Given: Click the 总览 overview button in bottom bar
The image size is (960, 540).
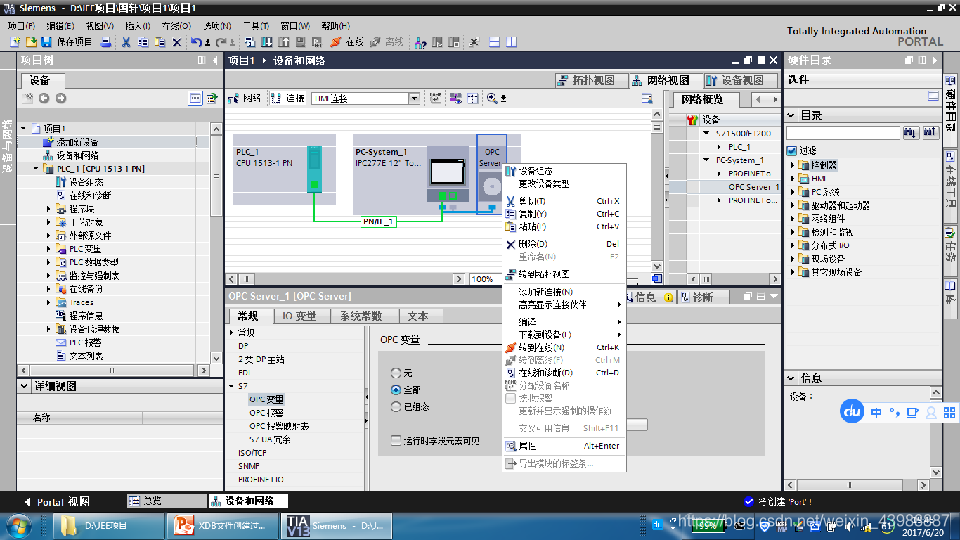Looking at the screenshot, I should [x=166, y=501].
